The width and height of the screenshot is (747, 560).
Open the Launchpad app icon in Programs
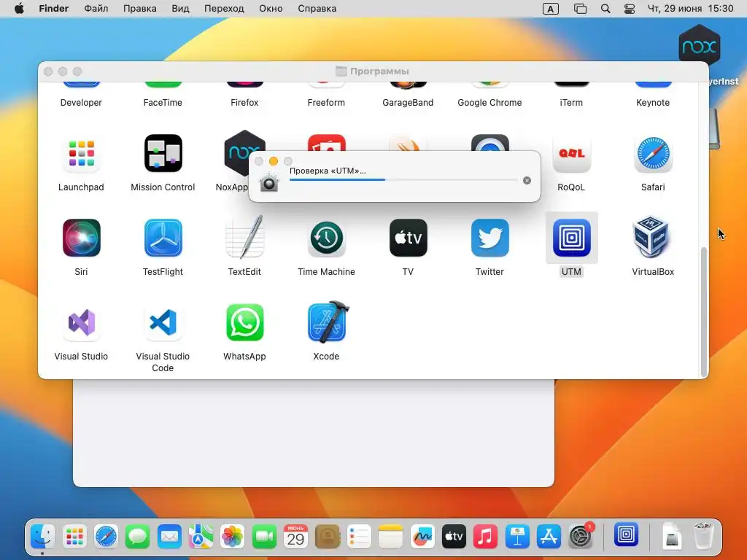81,153
